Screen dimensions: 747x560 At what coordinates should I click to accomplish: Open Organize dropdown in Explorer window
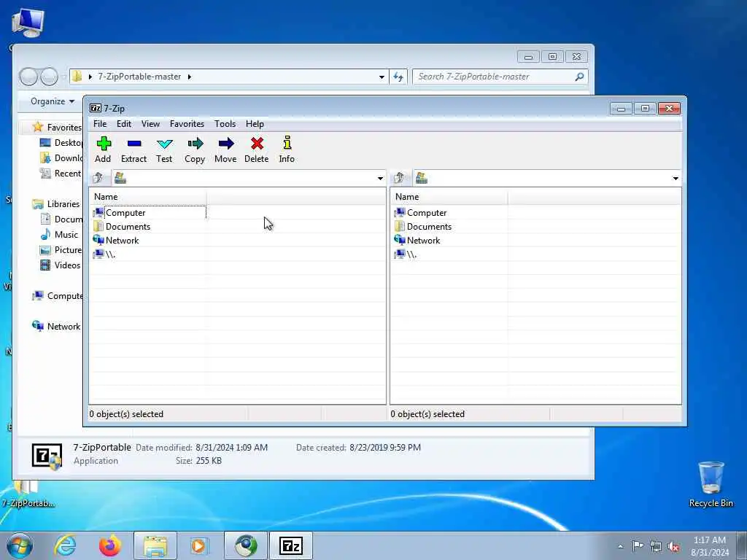(x=53, y=101)
